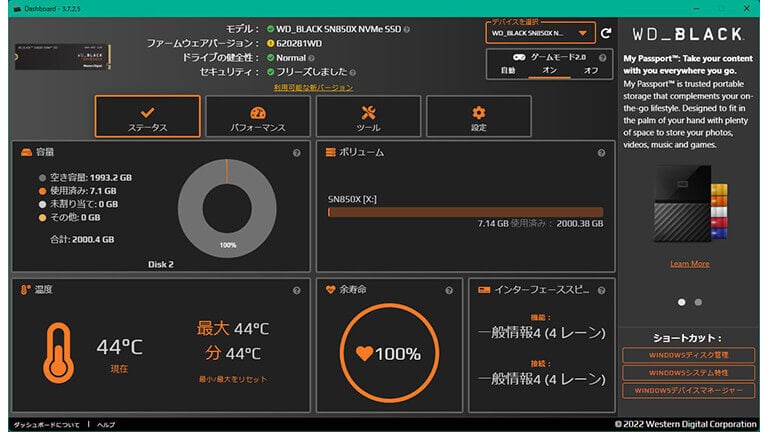Screen dimensions: 768x432
Task: Open WINDOWSディスク管理 shortcut
Action: 688,355
